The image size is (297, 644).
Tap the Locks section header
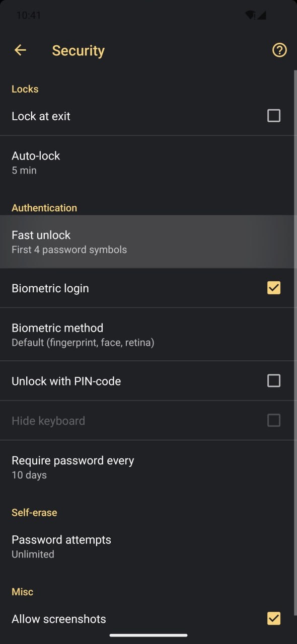(x=25, y=89)
